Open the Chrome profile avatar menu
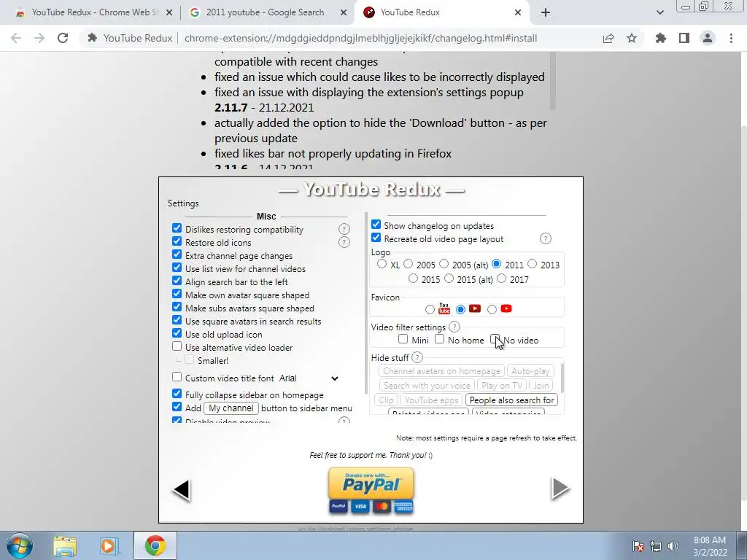 pyautogui.click(x=708, y=38)
